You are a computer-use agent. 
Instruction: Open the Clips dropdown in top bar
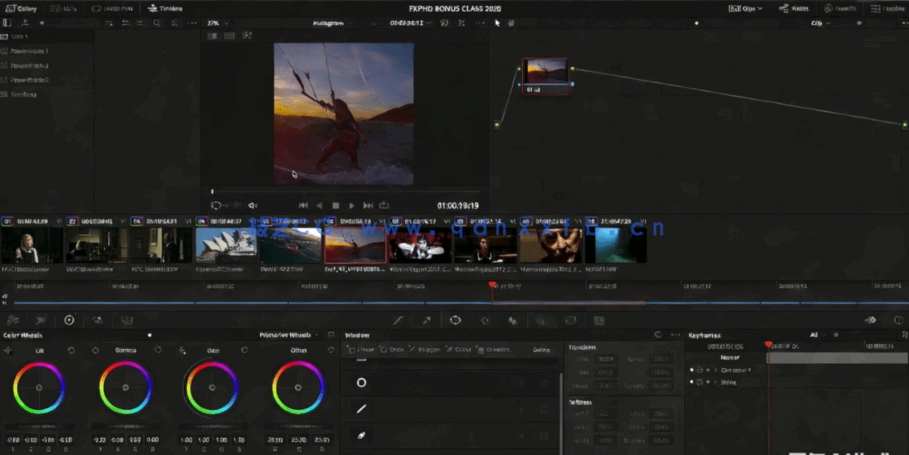click(x=746, y=8)
